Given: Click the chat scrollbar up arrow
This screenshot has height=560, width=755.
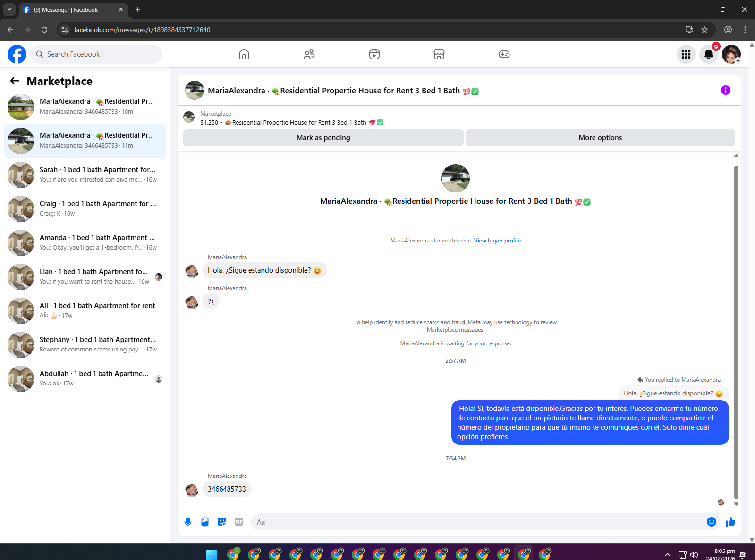Looking at the screenshot, I should point(736,156).
